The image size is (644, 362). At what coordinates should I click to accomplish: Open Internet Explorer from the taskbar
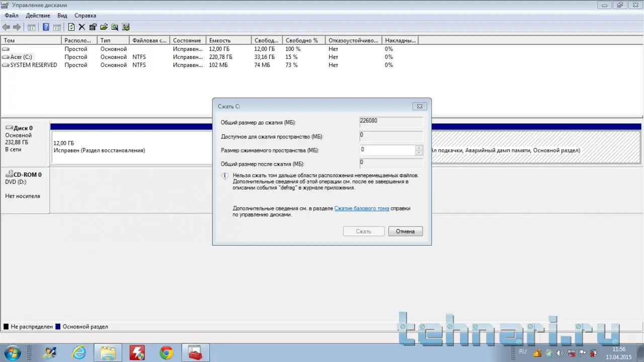[x=79, y=352]
